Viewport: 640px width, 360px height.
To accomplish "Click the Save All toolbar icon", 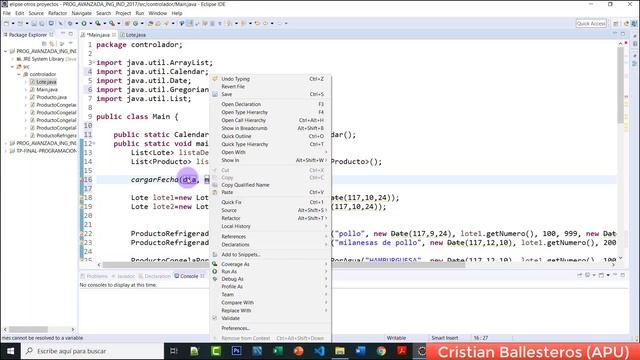I will pyautogui.click(x=42, y=24).
